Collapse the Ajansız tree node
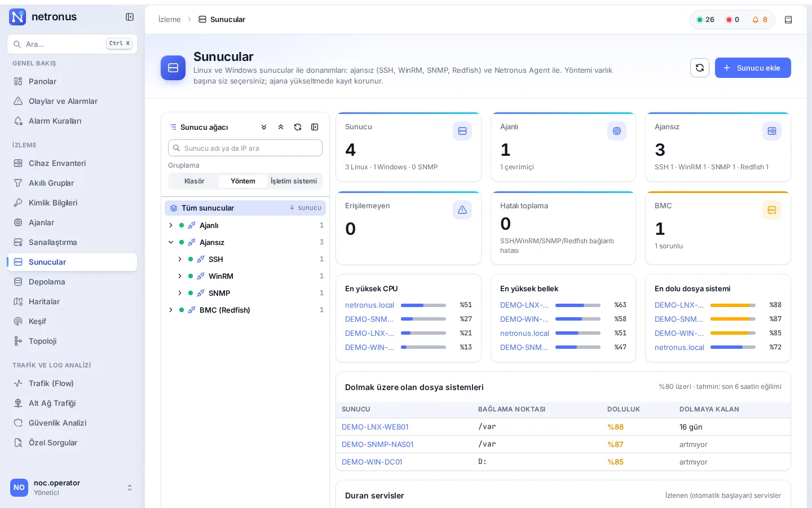 tap(171, 242)
